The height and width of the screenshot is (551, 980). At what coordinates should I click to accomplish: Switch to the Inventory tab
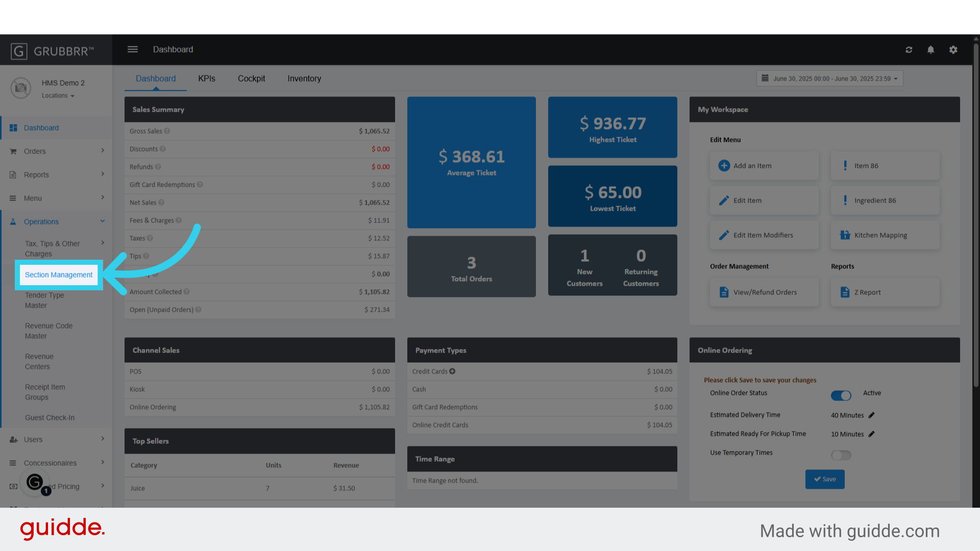pos(304,79)
